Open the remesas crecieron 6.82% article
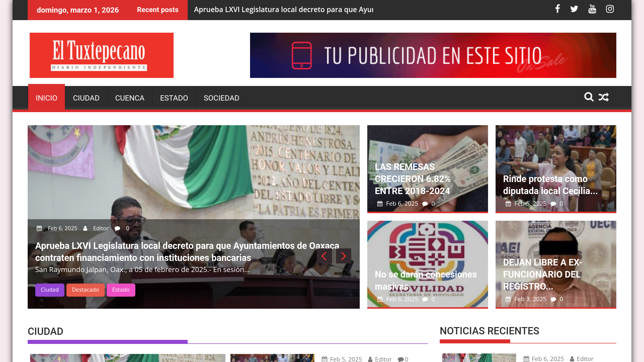 coord(413,179)
